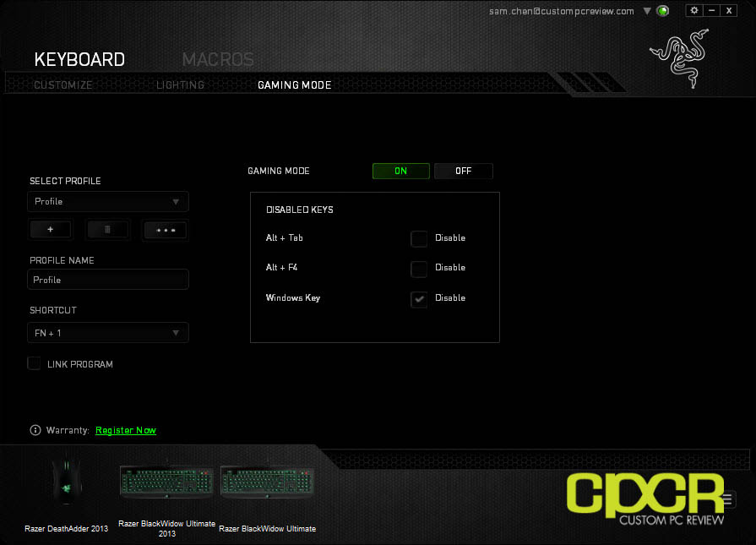Check the Alt + F4 disable box
756x545 pixels.
click(x=419, y=268)
